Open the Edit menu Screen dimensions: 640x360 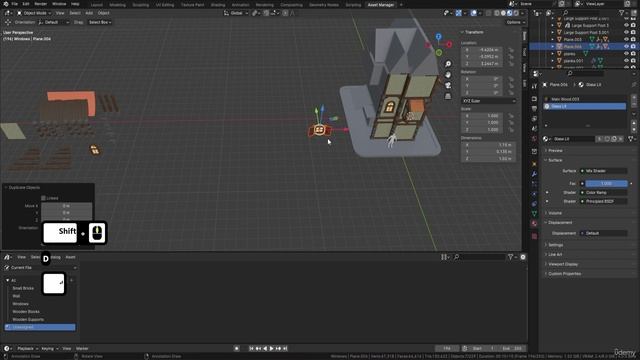(x=26, y=4)
